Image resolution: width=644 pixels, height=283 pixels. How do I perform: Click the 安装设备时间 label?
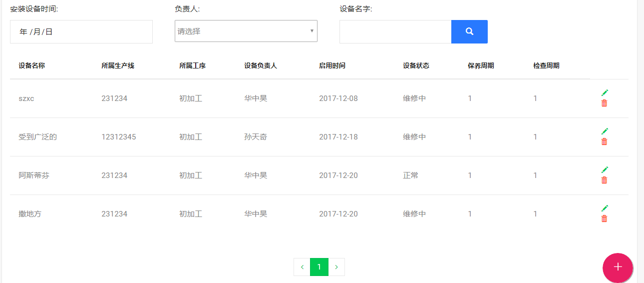click(34, 8)
